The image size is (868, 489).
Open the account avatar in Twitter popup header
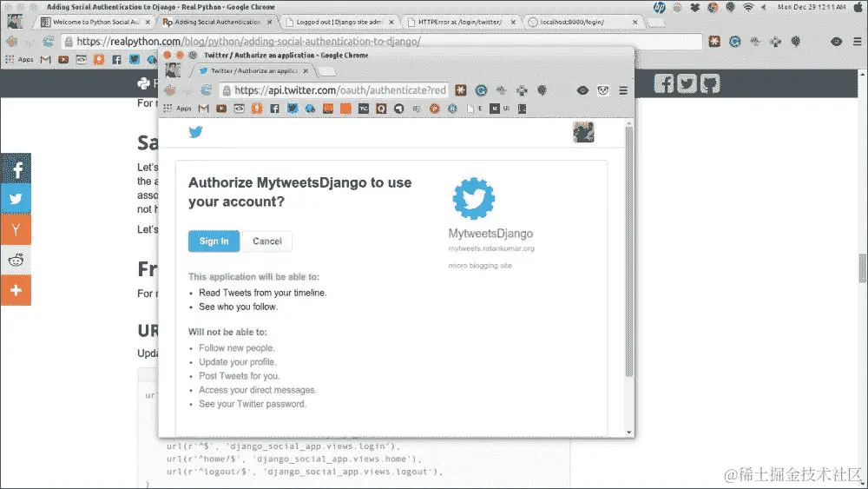[583, 132]
